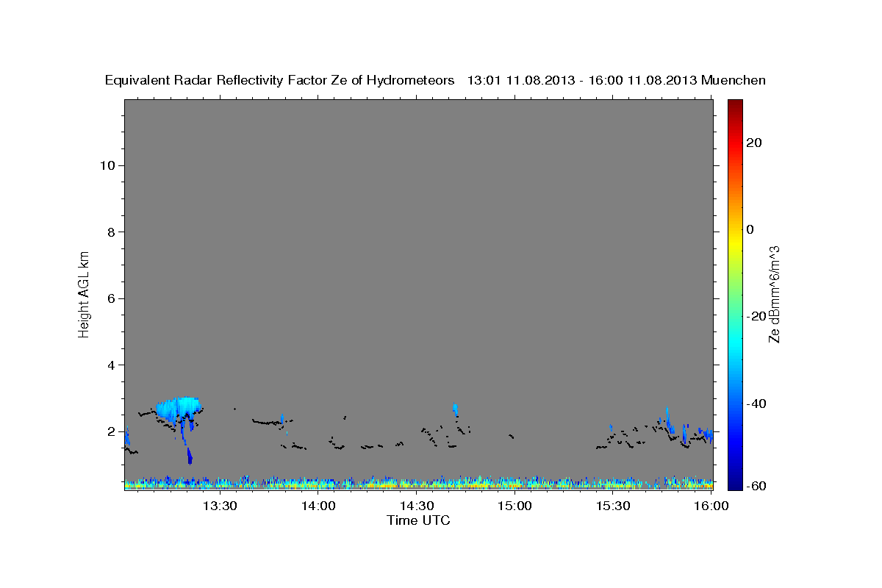Click the height tick label '10'
This screenshot has height=588, width=882.
(x=107, y=165)
